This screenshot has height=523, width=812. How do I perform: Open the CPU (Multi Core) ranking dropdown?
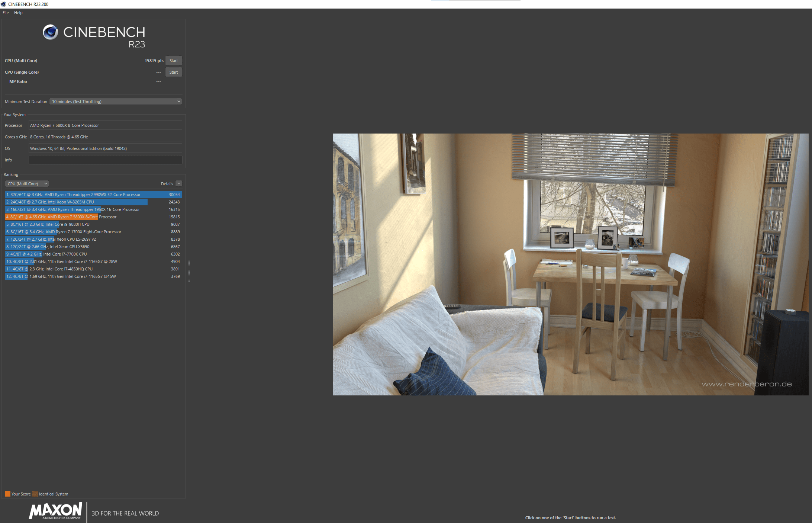coord(27,184)
